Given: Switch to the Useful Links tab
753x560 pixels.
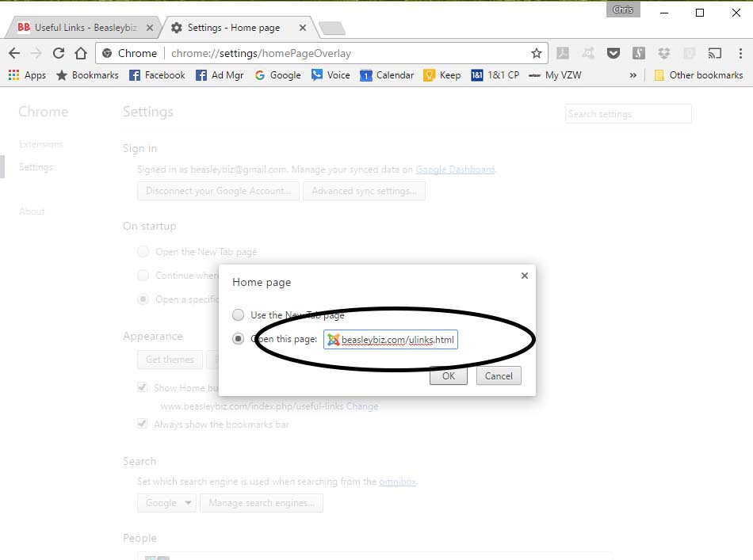Looking at the screenshot, I should (79, 26).
